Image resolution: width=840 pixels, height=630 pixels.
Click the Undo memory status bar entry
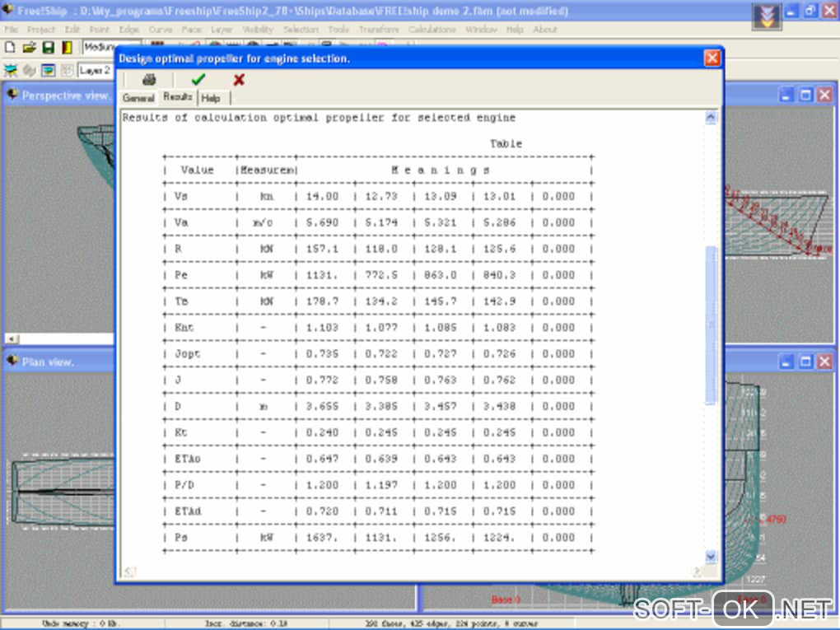coord(81,623)
